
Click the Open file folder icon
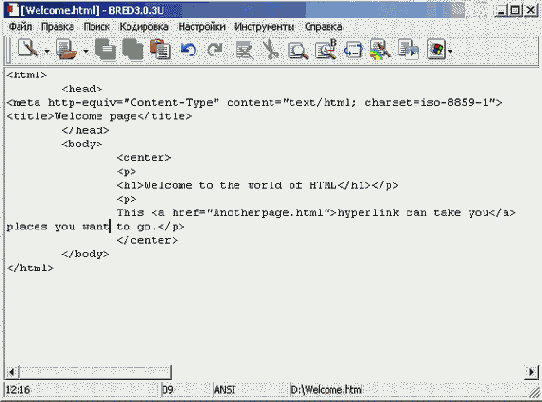[x=66, y=49]
